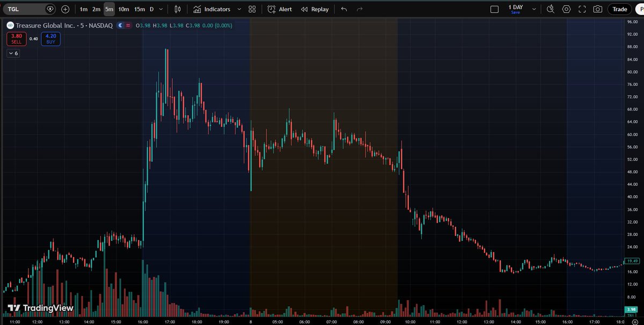
Task: Open chart settings via the gear icon
Action: [x=566, y=9]
